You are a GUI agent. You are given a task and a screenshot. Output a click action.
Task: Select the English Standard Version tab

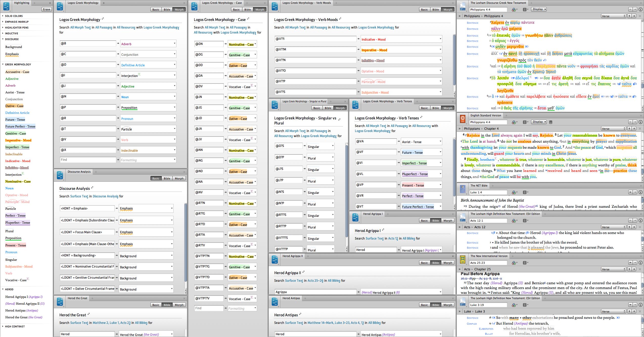click(x=486, y=115)
